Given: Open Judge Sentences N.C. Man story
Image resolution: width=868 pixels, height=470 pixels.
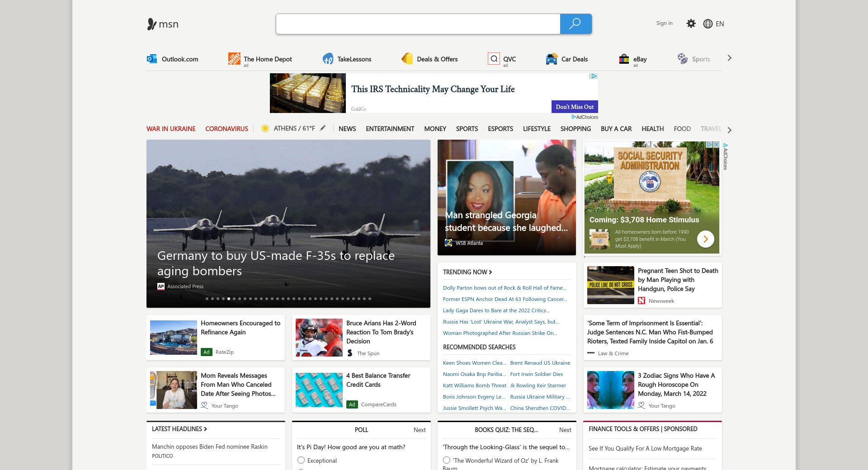Looking at the screenshot, I should (650, 332).
